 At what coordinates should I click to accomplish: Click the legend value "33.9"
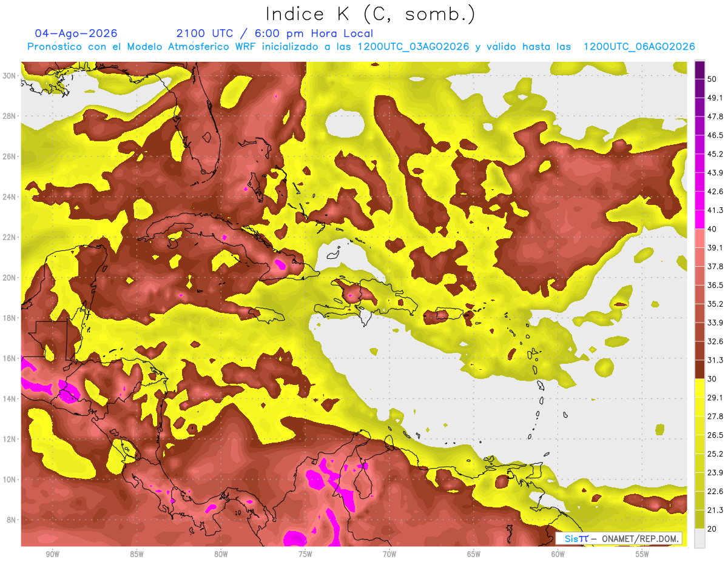[x=715, y=323]
